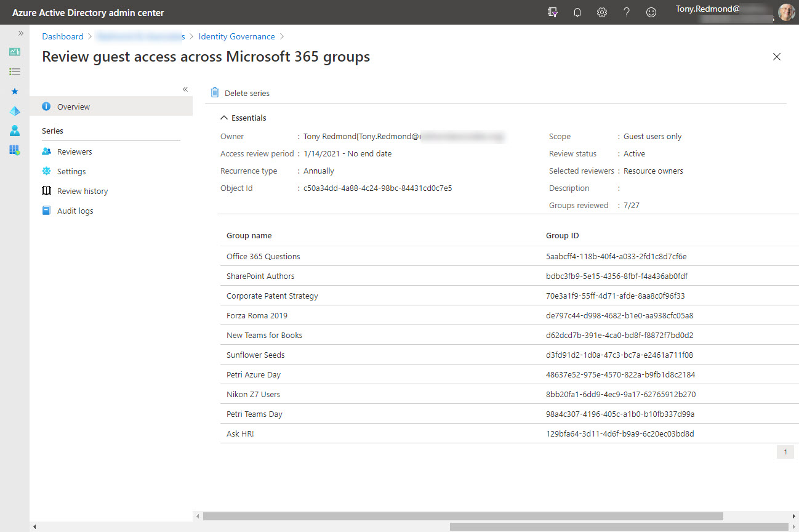Image resolution: width=799 pixels, height=532 pixels.
Task: Click the horizontal scrollbar under the groups list
Action: click(462, 516)
